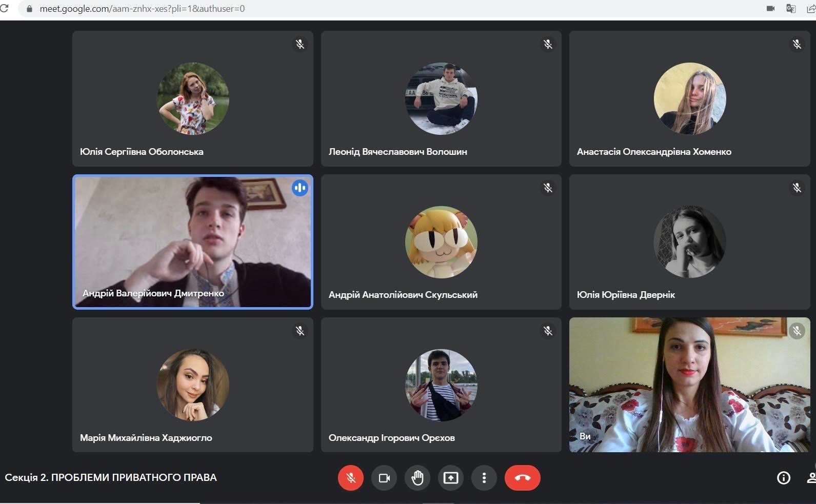Viewport: 816px width, 504px height.
Task: Click the camera permission icon in address bar
Action: (770, 9)
